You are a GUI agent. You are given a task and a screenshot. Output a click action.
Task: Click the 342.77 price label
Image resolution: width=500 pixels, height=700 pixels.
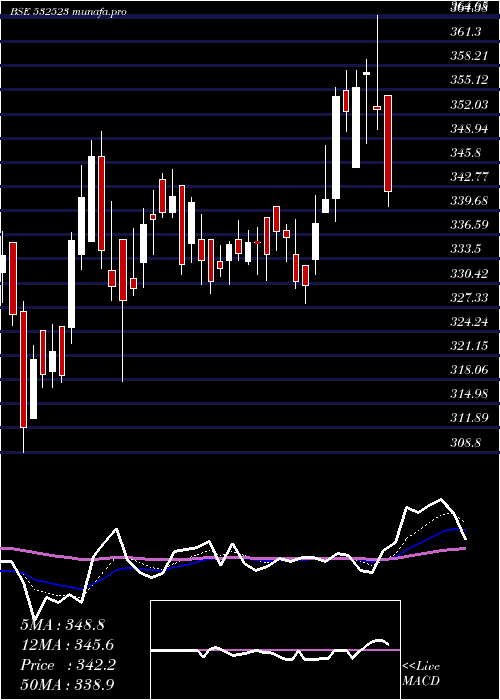click(469, 177)
